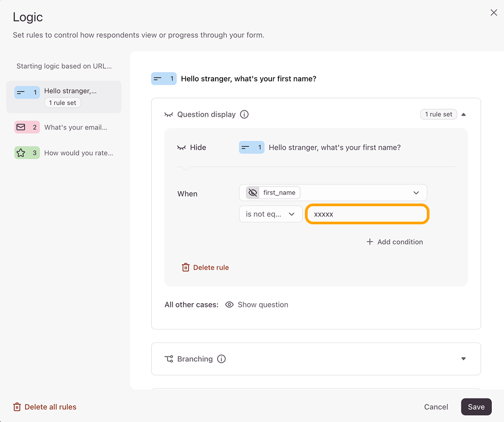Click the Hide action label
The width and height of the screenshot is (504, 422).
tap(198, 148)
